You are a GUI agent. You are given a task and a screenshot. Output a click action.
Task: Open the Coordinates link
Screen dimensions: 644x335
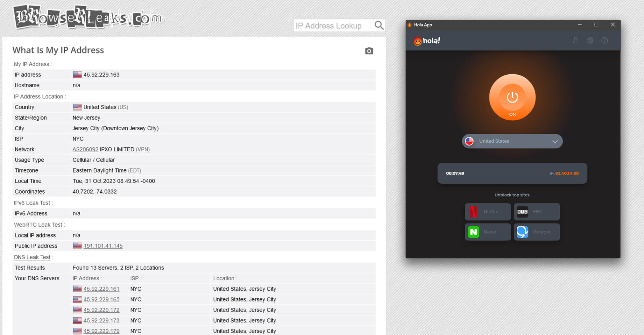coord(30,192)
